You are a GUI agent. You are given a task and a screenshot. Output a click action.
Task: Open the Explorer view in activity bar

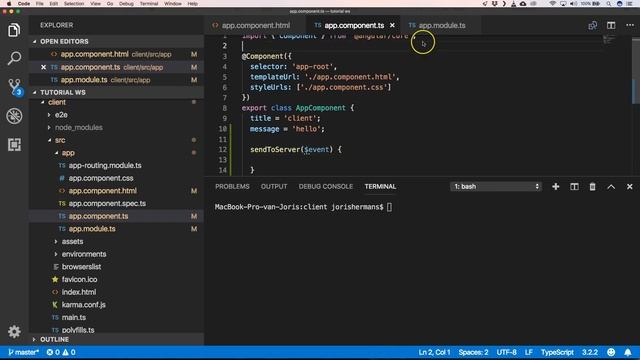point(14,30)
